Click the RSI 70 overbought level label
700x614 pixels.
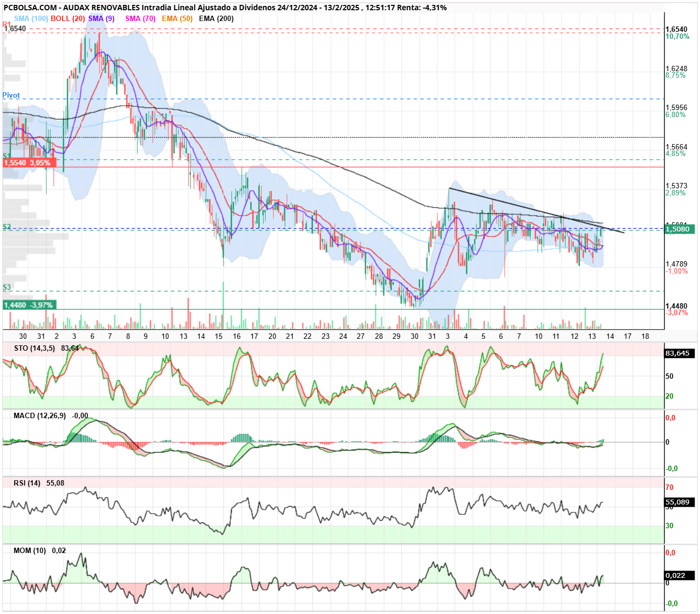tap(669, 487)
